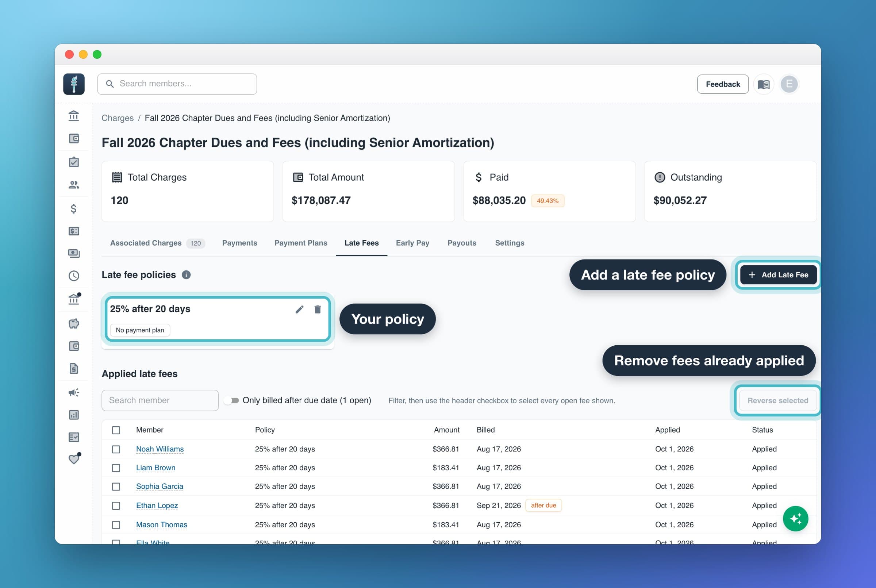Screen dimensions: 876x588
Task: Select Noah Williams row checkbox
Action: click(116, 449)
